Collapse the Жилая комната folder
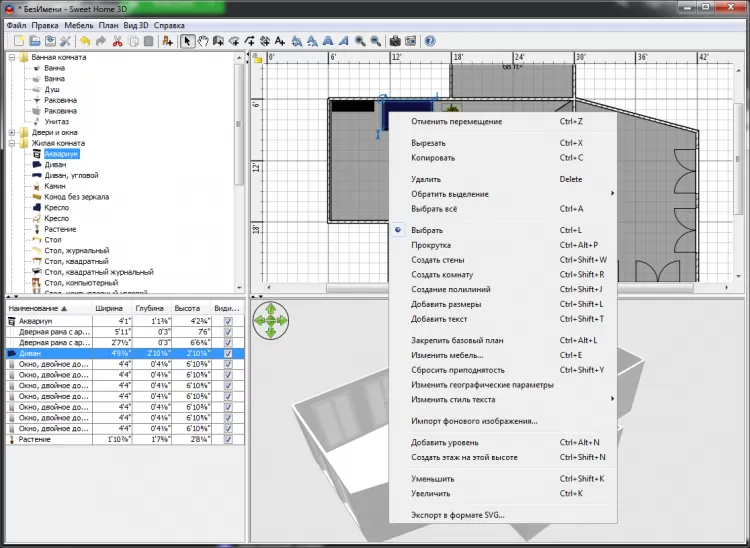750x548 pixels. click(x=11, y=143)
